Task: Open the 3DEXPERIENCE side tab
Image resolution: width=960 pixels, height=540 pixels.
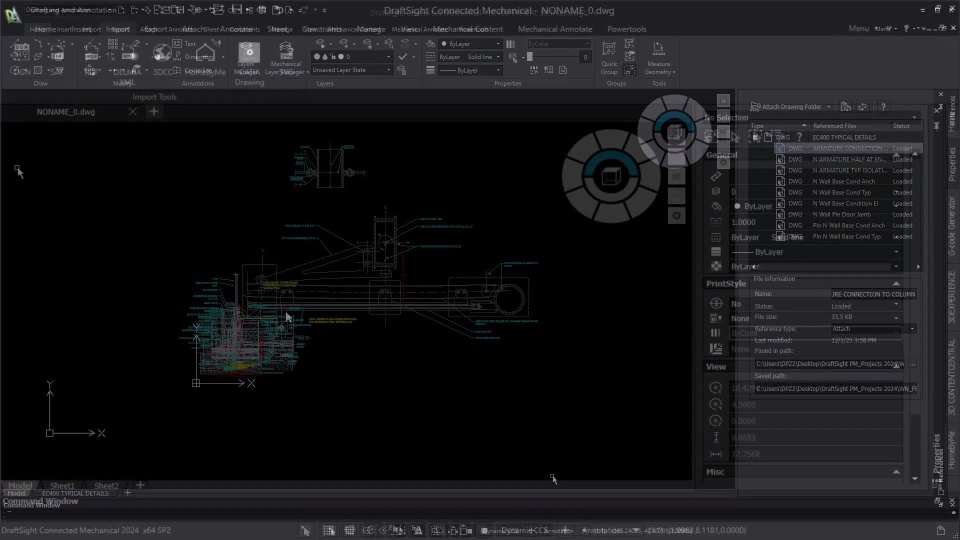Action: 951,297
